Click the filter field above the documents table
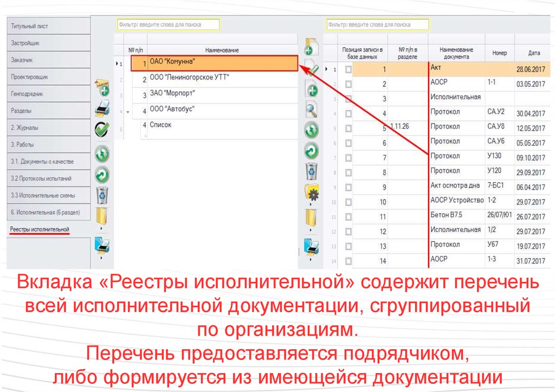 [x=378, y=24]
